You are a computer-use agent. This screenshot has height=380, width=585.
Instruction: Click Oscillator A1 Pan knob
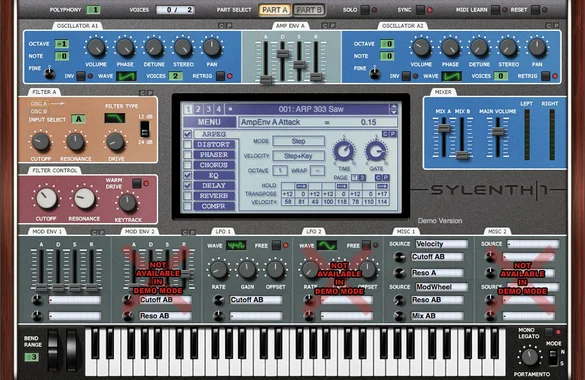[x=212, y=48]
